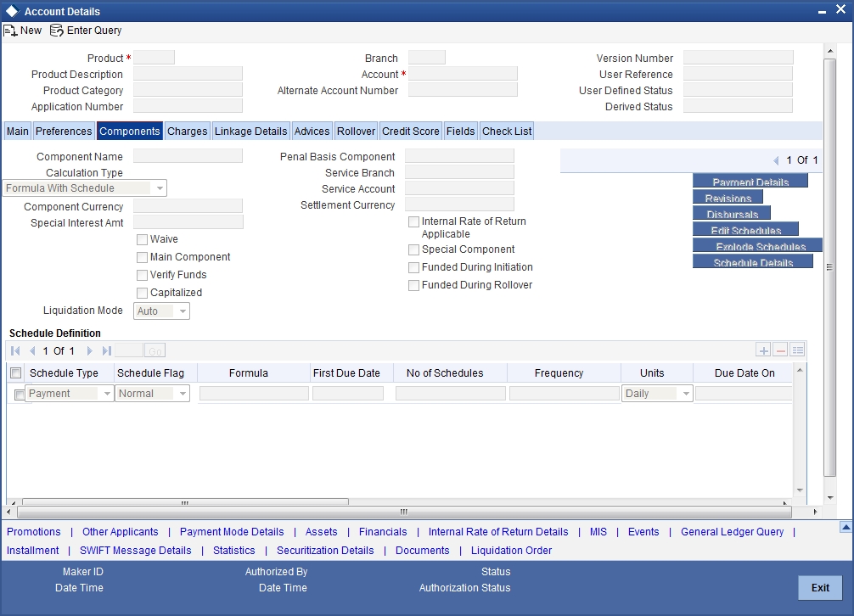Click the main vertical scrollbar thumb
Image resolution: width=854 pixels, height=616 pixels.
pyautogui.click(x=829, y=267)
